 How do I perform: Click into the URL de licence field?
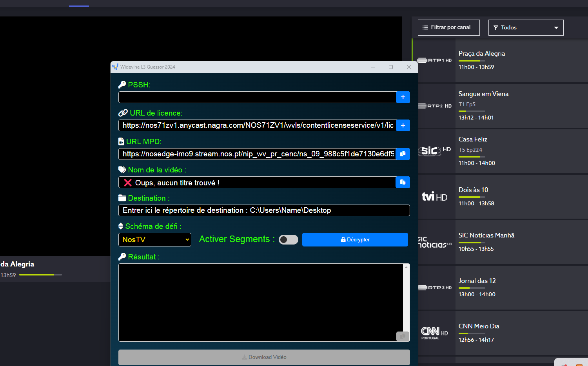(257, 125)
